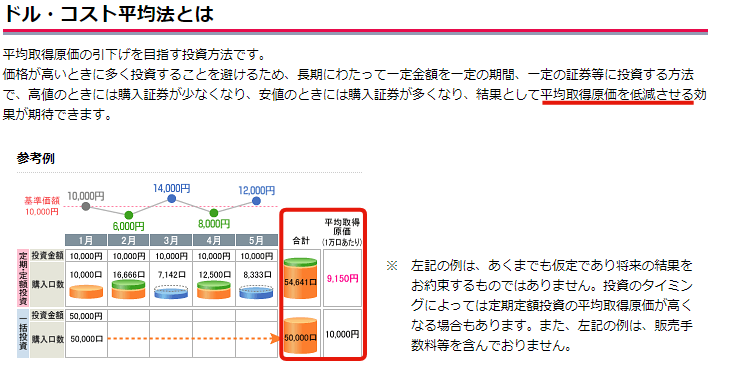Click the green 6,000円 data point

[129, 215]
